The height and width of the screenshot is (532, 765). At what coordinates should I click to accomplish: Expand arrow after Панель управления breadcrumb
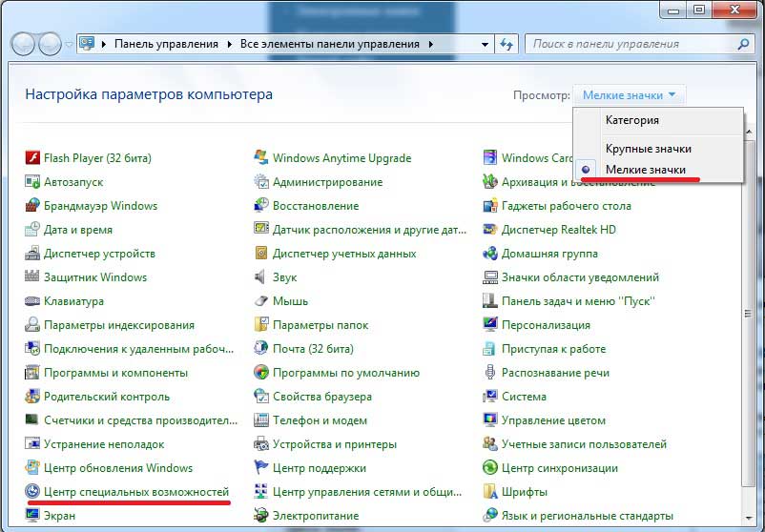click(x=227, y=44)
